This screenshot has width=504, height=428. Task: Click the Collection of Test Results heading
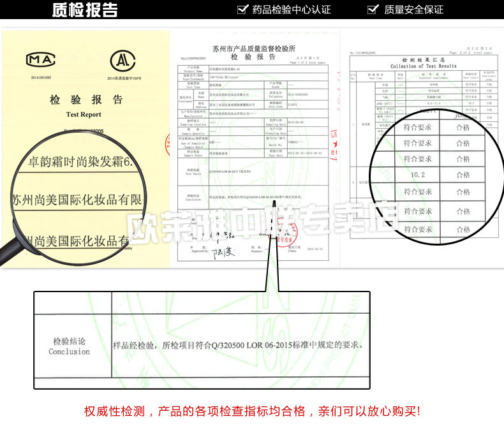pyautogui.click(x=424, y=66)
